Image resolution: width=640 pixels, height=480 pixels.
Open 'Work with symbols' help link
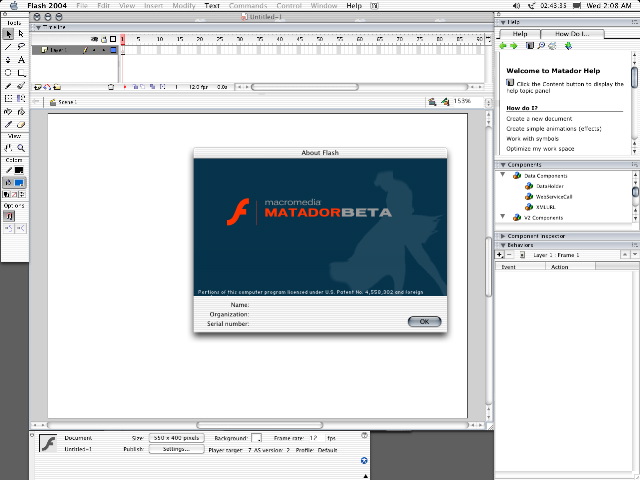click(x=532, y=139)
